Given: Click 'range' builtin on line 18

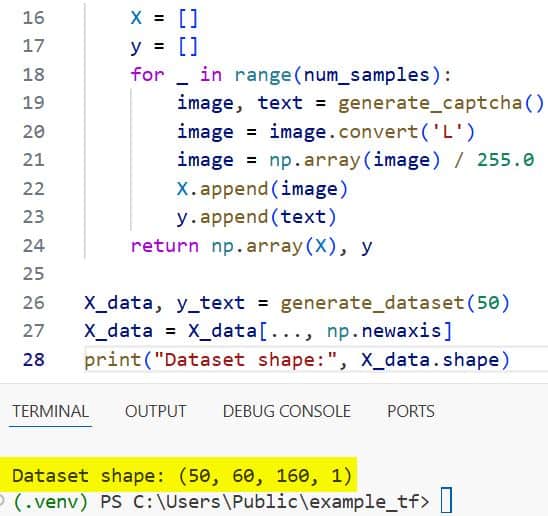Looking at the screenshot, I should 263,76.
